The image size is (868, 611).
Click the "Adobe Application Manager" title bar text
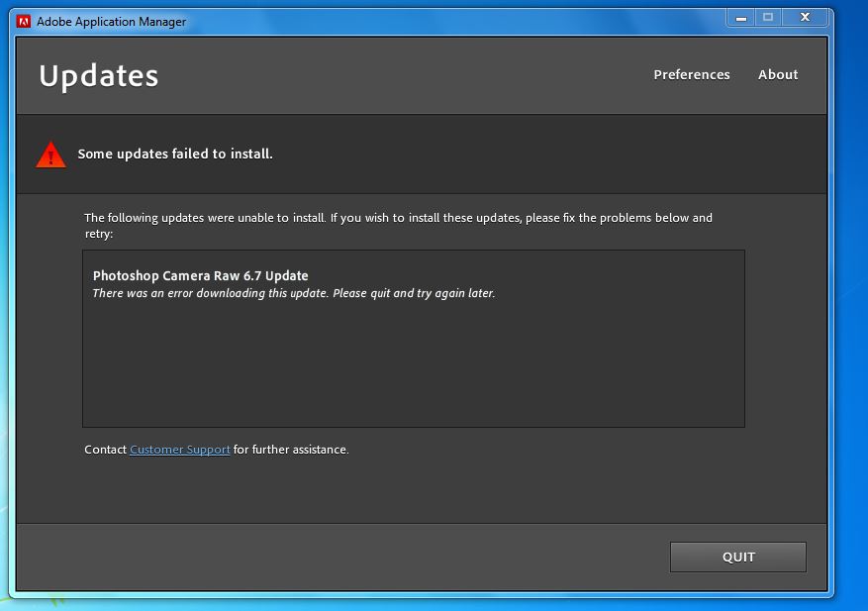point(111,21)
